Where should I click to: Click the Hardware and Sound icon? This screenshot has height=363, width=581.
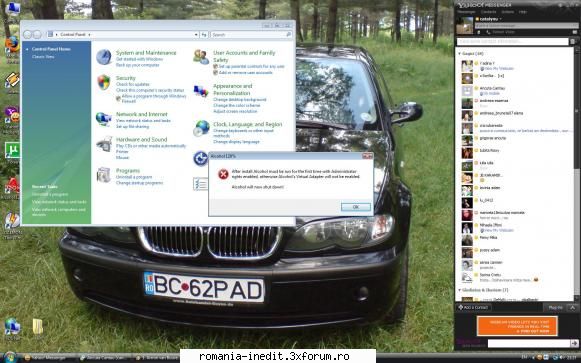click(x=104, y=144)
